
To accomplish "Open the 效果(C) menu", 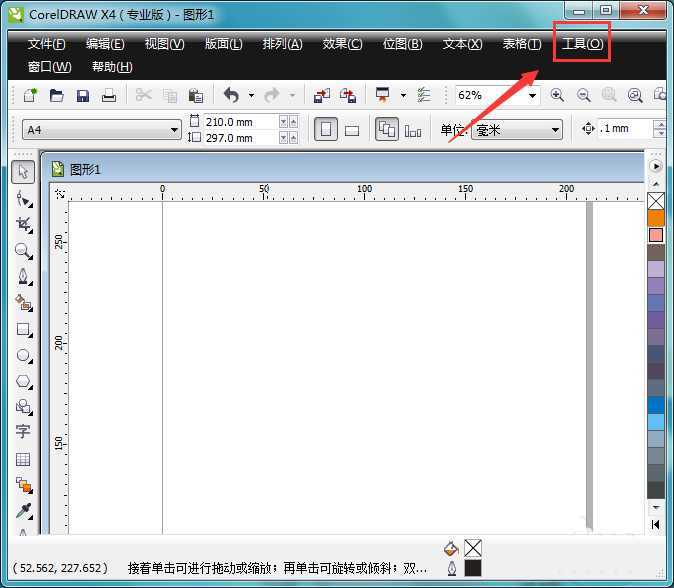I will click(x=342, y=44).
